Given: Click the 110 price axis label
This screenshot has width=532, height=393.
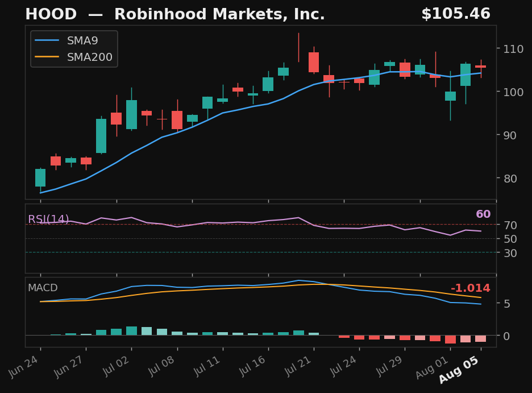Looking at the screenshot, I should [513, 49].
